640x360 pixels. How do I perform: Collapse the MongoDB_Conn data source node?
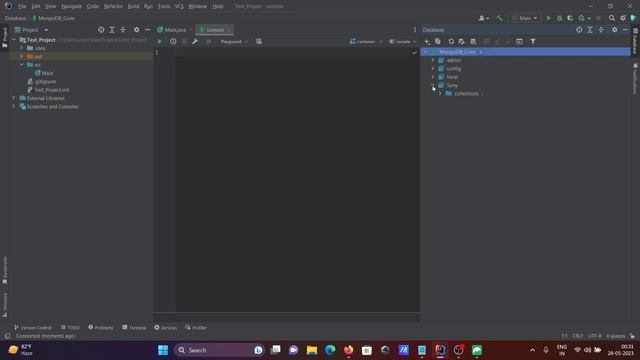[426, 52]
